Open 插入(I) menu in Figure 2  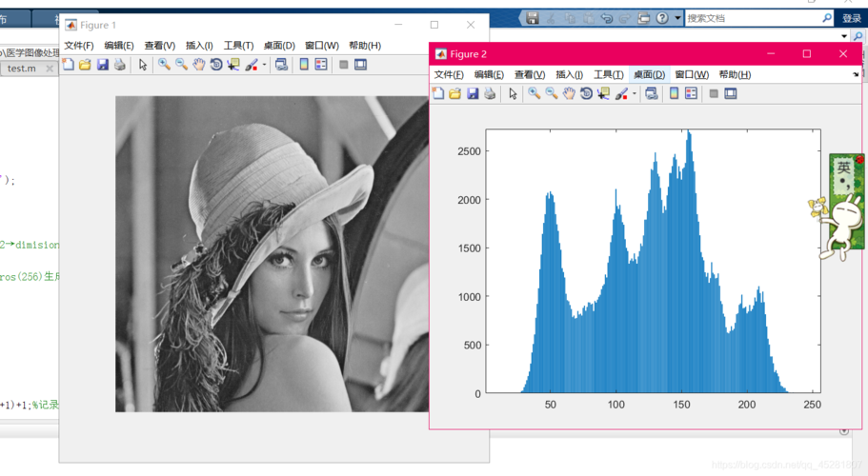click(569, 74)
